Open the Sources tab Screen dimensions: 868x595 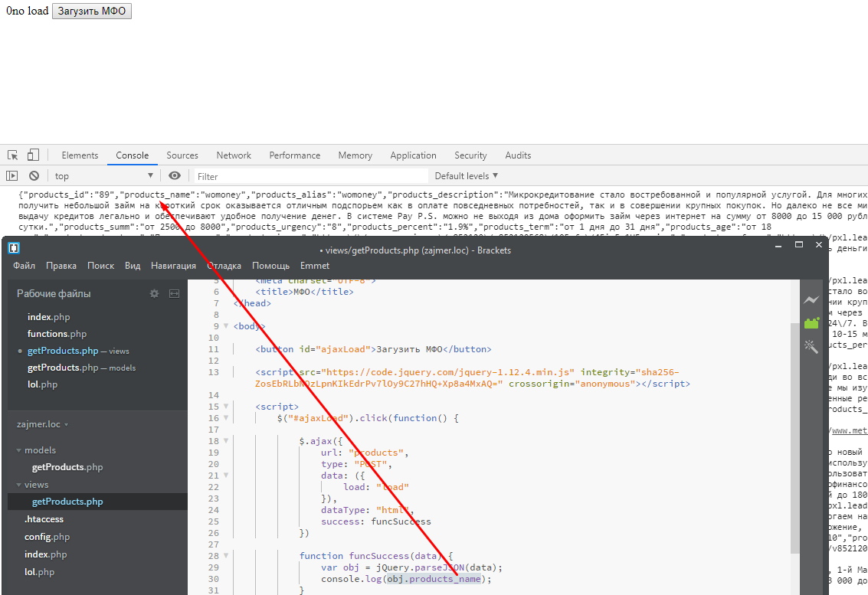pyautogui.click(x=182, y=155)
